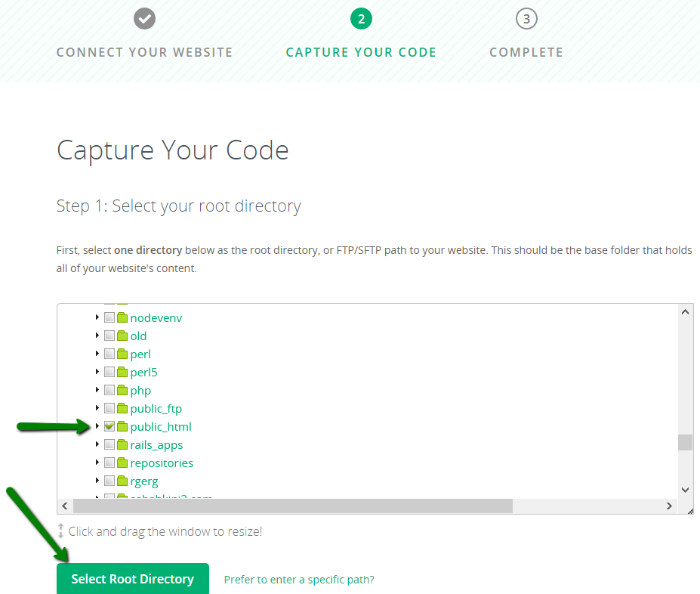The width and height of the screenshot is (700, 594).
Task: Select the public_html folder name
Action: point(161,427)
